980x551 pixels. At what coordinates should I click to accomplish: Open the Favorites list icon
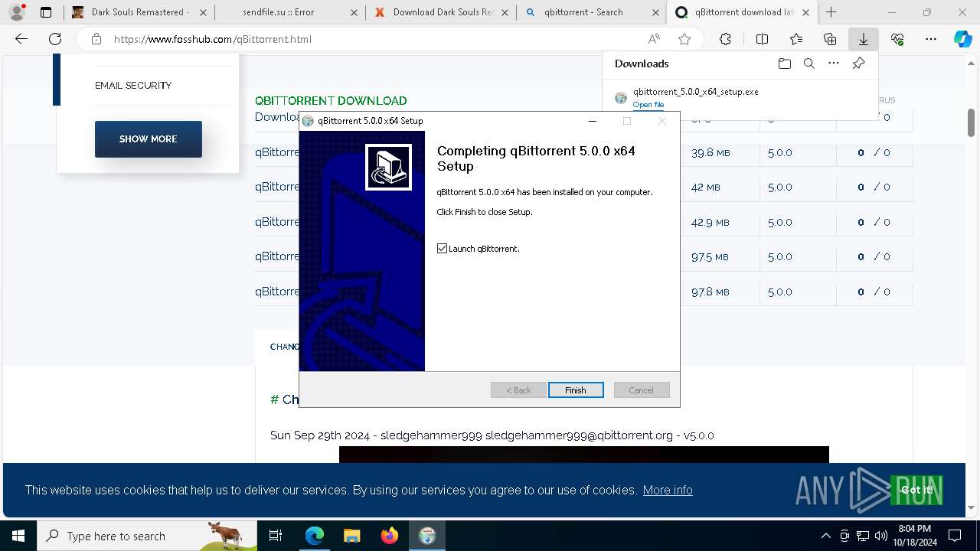(x=796, y=39)
